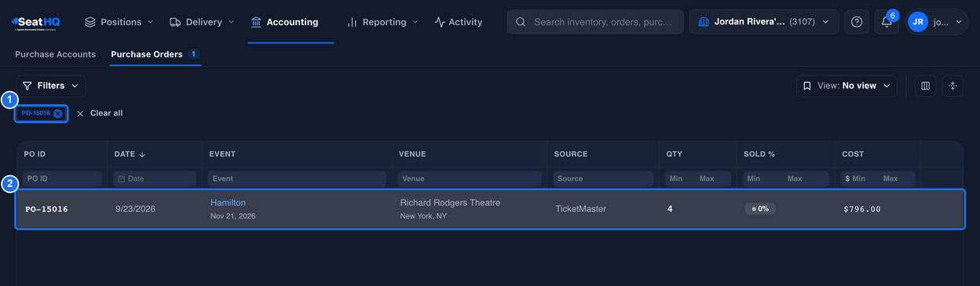Sort by the DATE column header
Viewport: 980px width, 286px height.
130,154
